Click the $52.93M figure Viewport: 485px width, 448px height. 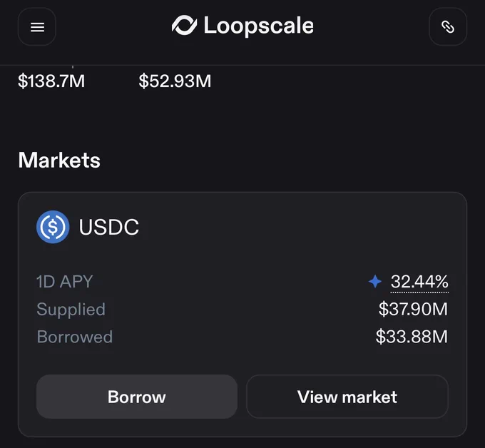click(175, 81)
